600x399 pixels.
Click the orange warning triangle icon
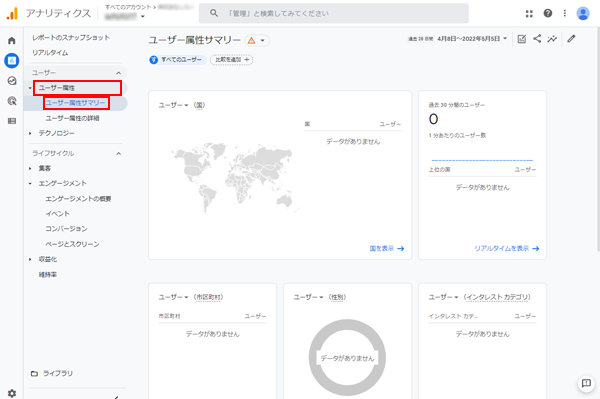point(251,40)
